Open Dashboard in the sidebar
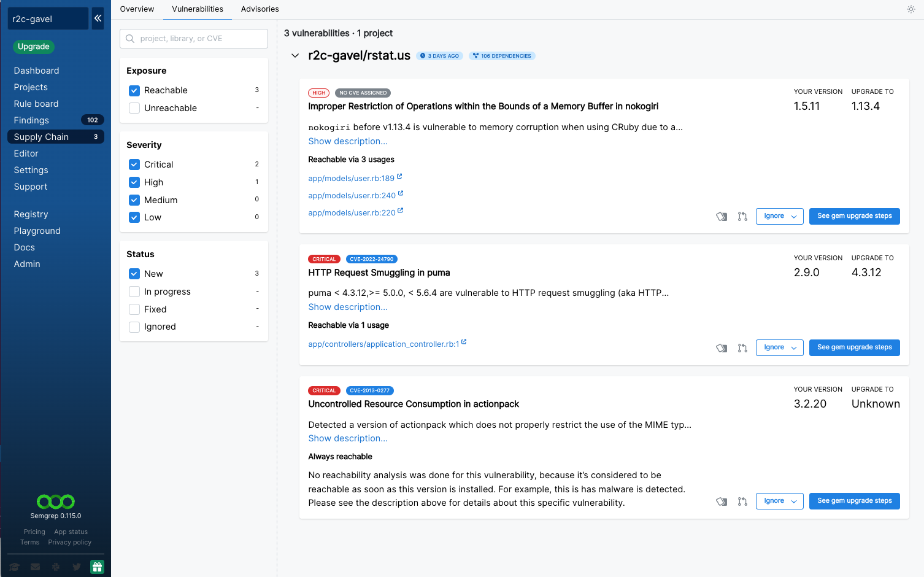 tap(37, 71)
